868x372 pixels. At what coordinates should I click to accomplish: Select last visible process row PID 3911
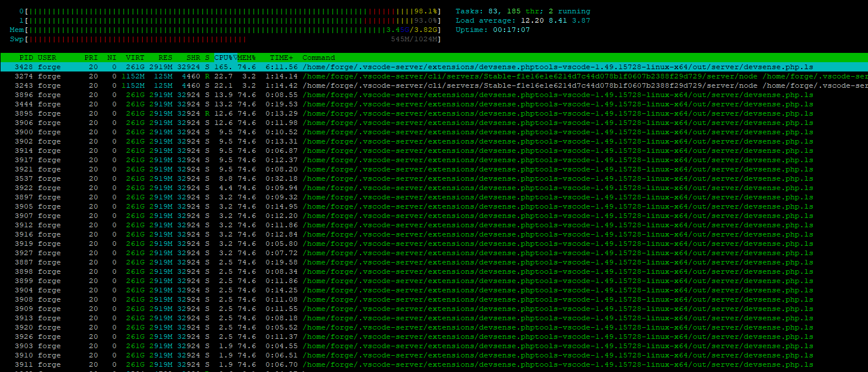click(406, 364)
